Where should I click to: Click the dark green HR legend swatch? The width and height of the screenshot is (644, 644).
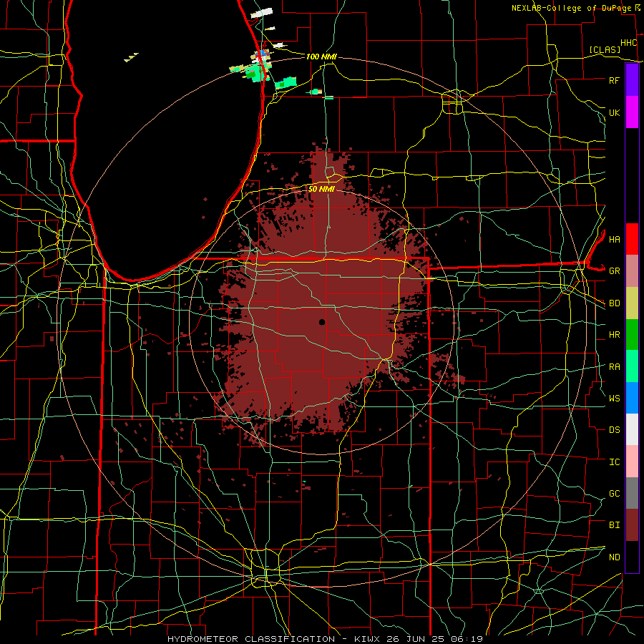632,335
